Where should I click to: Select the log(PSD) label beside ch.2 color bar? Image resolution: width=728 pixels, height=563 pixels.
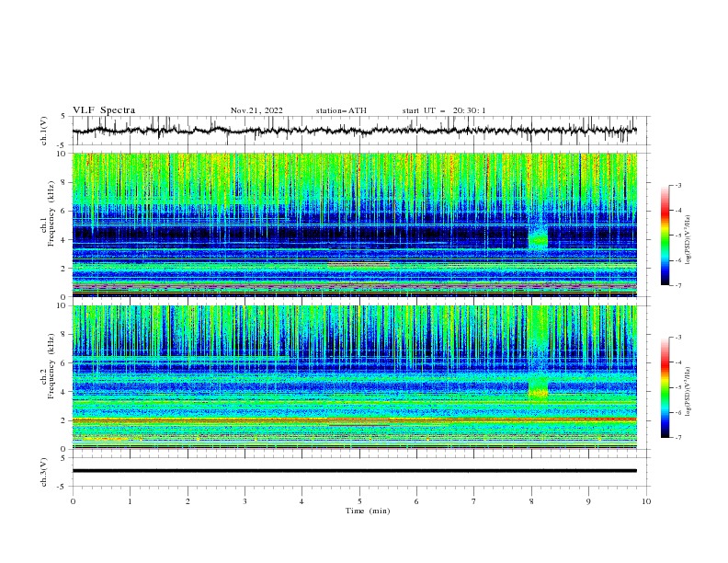[x=688, y=392]
